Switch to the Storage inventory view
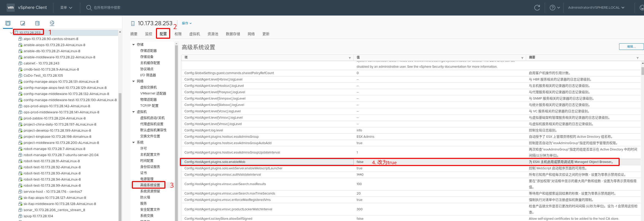 37,23
